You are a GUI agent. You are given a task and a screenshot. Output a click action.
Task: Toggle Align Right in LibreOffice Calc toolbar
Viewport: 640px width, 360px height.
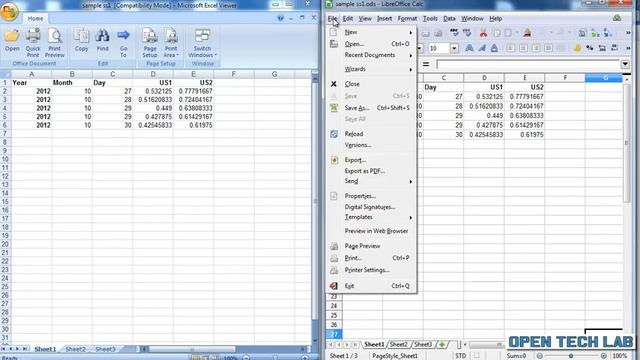pos(536,48)
